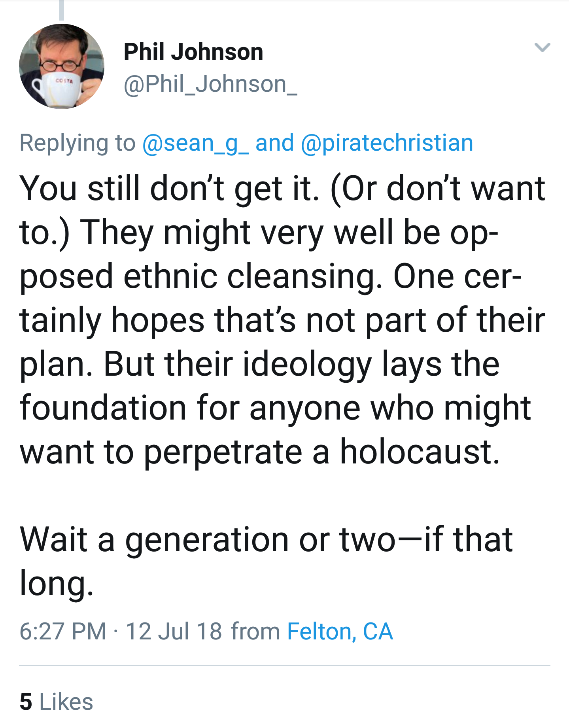Click the "You still don't get it" line
569x728 pixels.
[x=169, y=189]
